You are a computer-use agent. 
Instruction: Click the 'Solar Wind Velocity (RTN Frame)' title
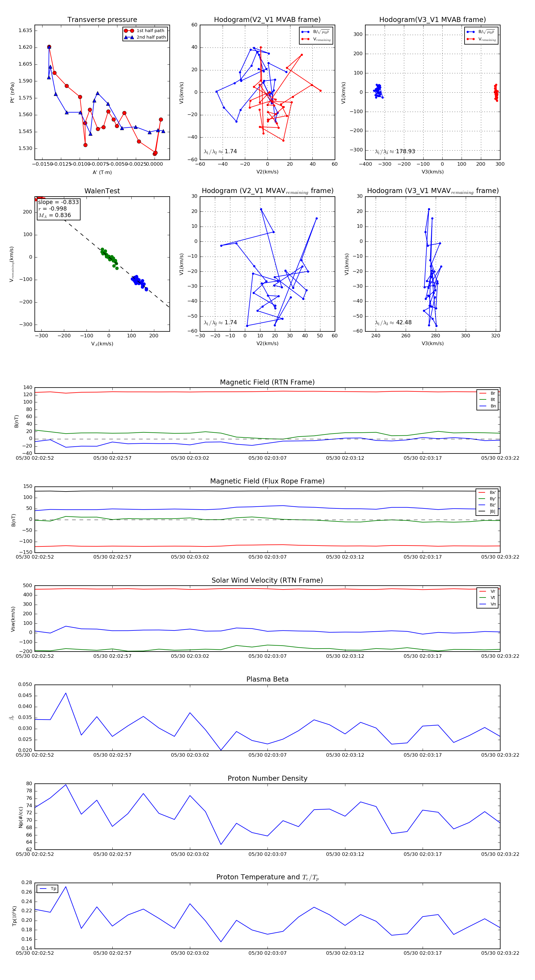[x=267, y=580]
